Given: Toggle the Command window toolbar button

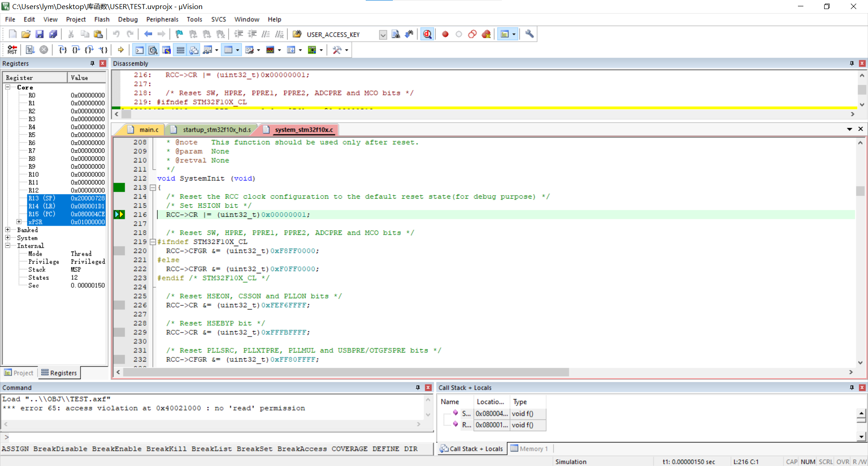Looking at the screenshot, I should click(140, 50).
